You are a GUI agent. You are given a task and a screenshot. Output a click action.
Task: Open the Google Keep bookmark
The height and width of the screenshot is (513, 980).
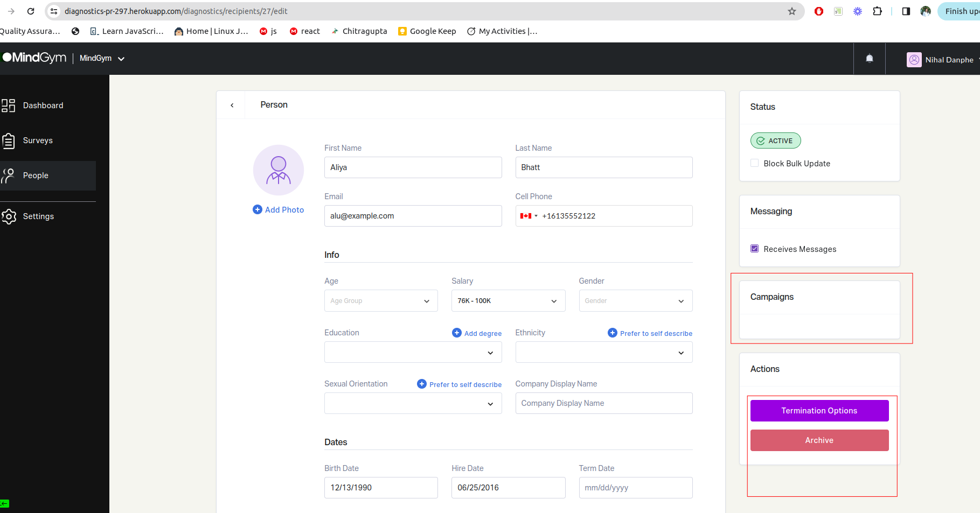427,31
